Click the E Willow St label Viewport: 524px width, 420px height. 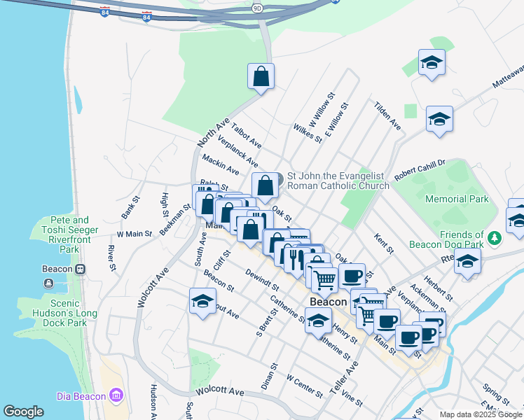pyautogui.click(x=337, y=120)
